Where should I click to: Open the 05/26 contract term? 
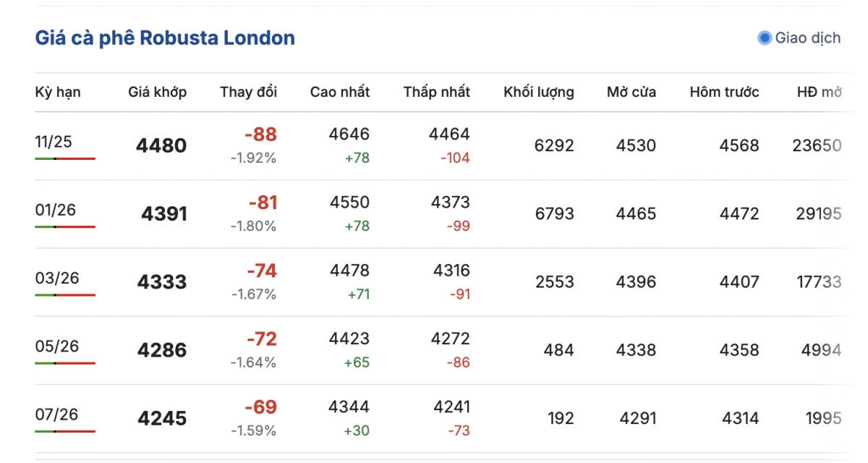point(56,346)
